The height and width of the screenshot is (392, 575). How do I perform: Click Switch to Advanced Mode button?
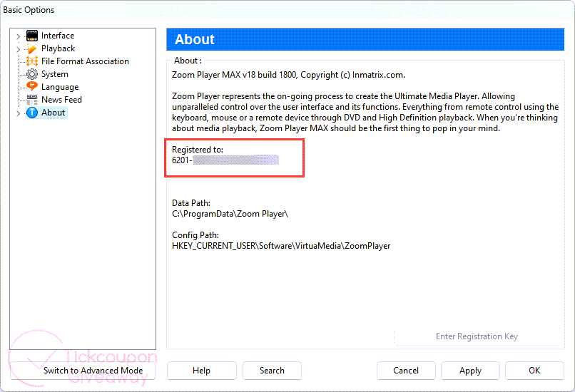tap(83, 371)
